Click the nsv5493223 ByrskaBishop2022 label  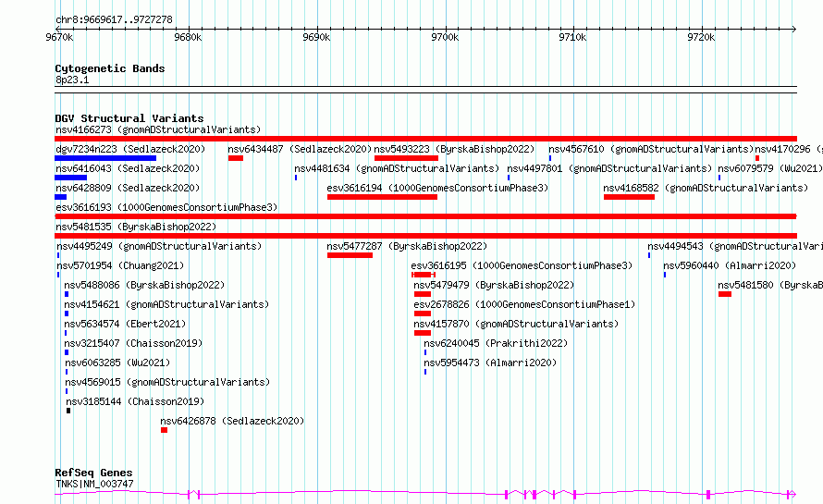pos(454,149)
